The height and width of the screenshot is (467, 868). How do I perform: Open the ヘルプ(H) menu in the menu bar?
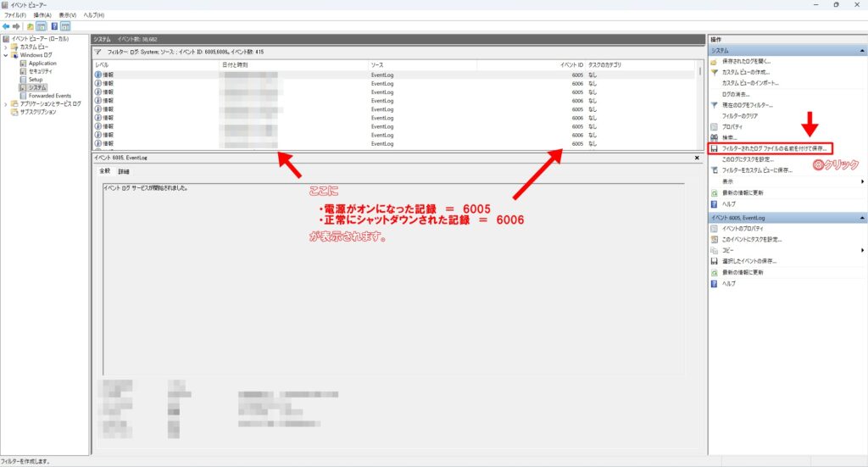pos(93,15)
